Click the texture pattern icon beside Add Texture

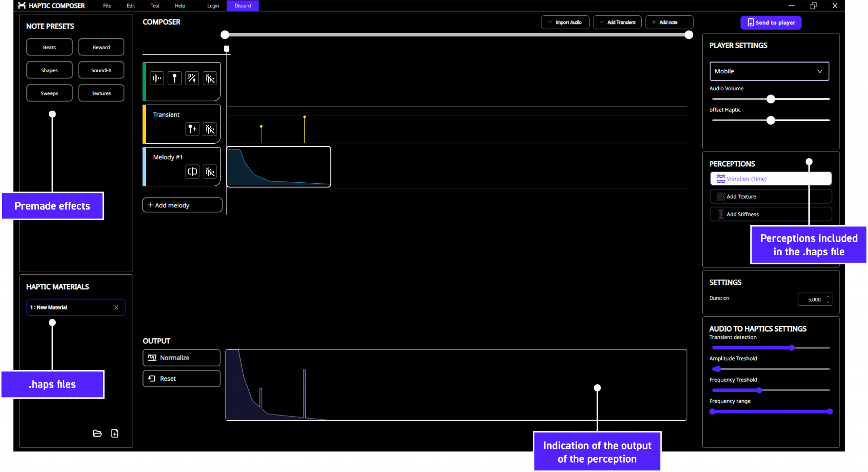[x=721, y=196]
